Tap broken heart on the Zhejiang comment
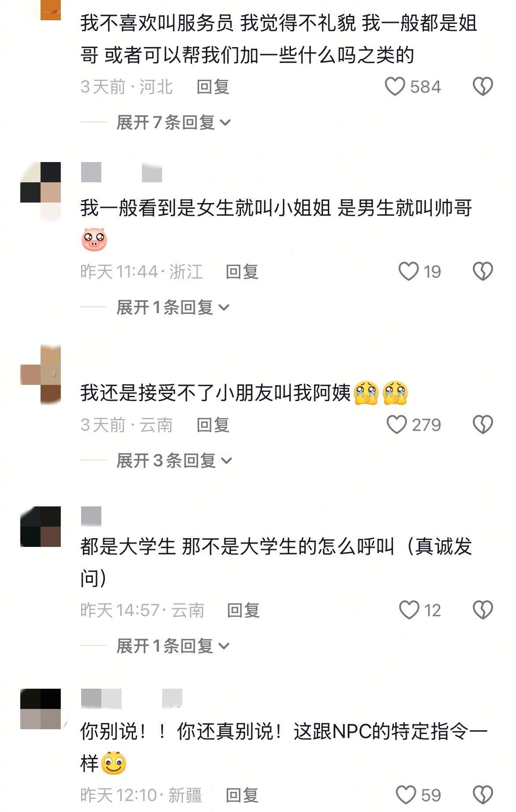 [x=483, y=272]
